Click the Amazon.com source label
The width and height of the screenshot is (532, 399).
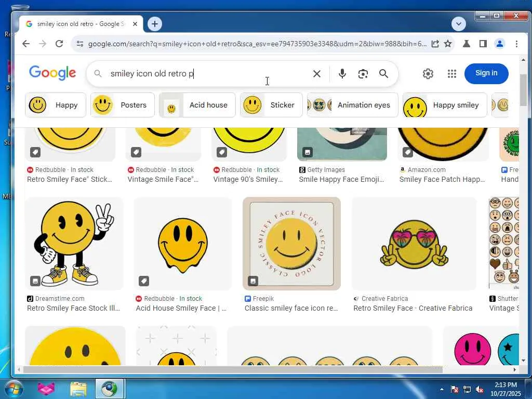(427, 170)
